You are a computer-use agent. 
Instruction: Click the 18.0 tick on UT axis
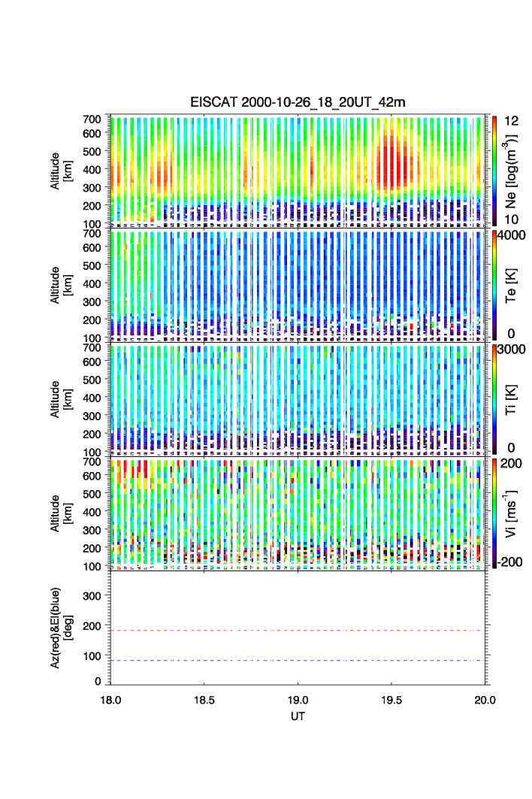click(x=110, y=699)
